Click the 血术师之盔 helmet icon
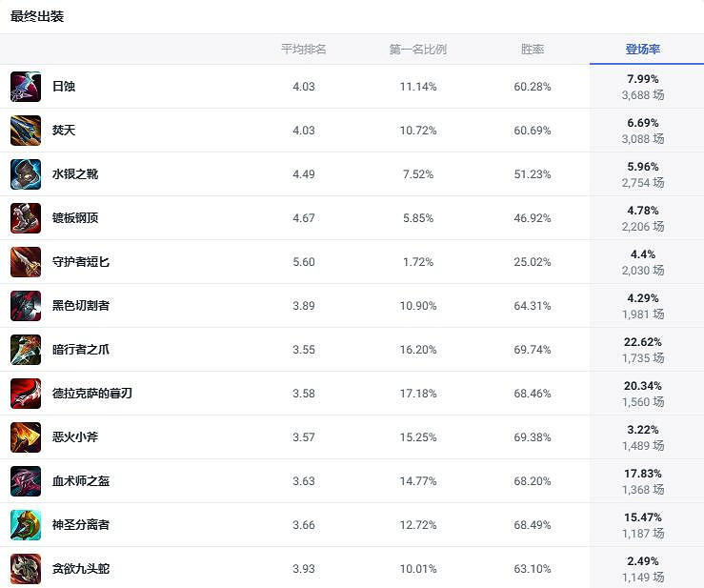704x588 pixels. coord(26,481)
